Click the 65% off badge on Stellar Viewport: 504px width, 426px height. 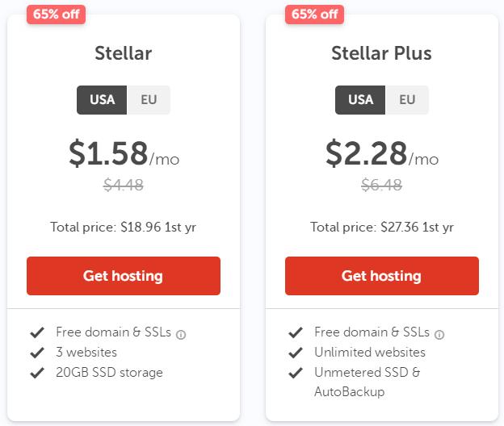pyautogui.click(x=57, y=15)
